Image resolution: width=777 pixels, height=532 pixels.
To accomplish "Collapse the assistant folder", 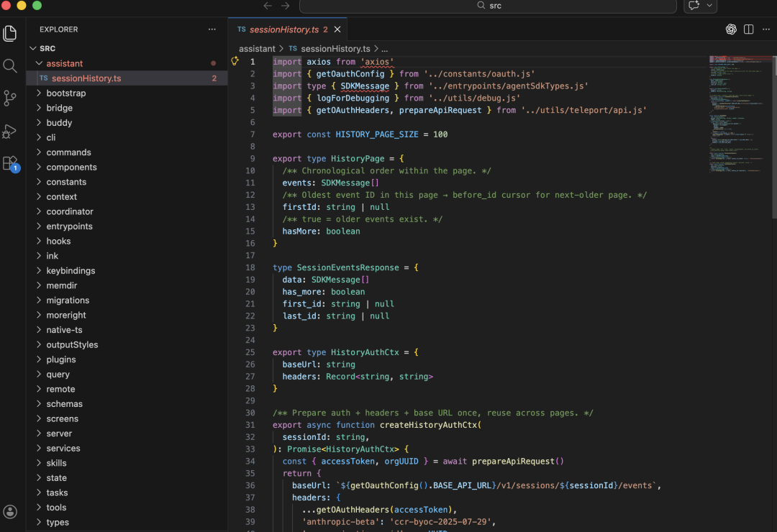I will coord(128,63).
